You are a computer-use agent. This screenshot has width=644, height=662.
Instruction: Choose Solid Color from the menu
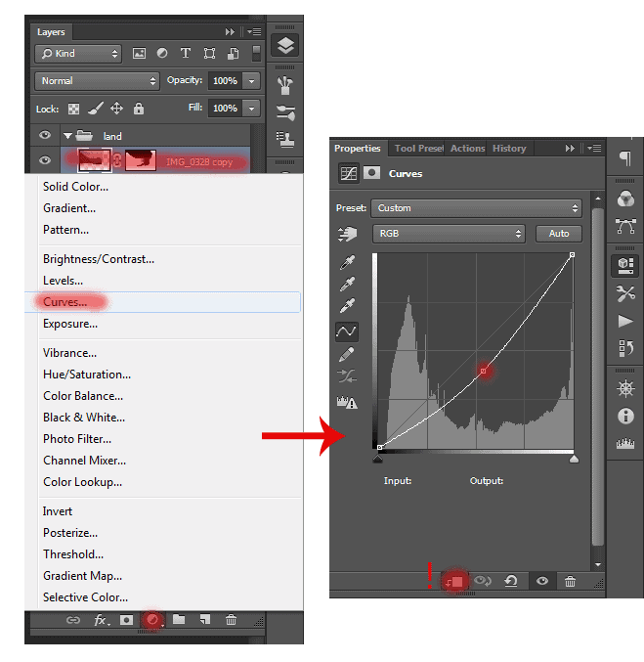[75, 187]
